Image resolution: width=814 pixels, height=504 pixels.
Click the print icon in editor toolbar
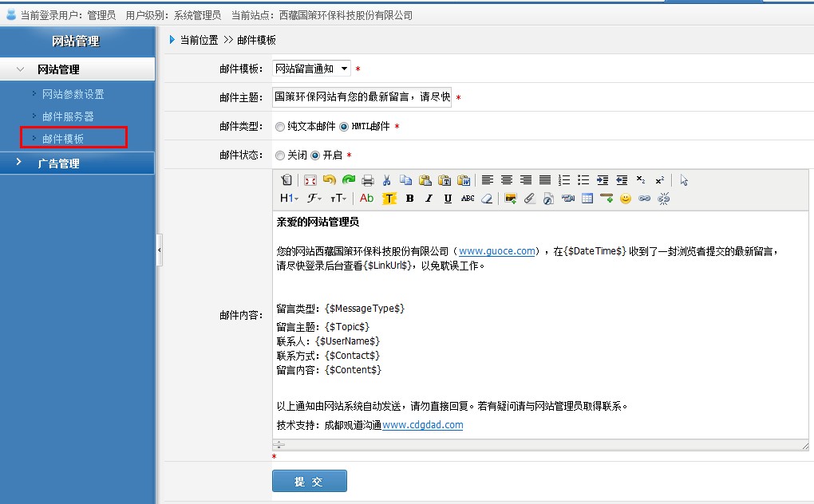click(x=368, y=180)
